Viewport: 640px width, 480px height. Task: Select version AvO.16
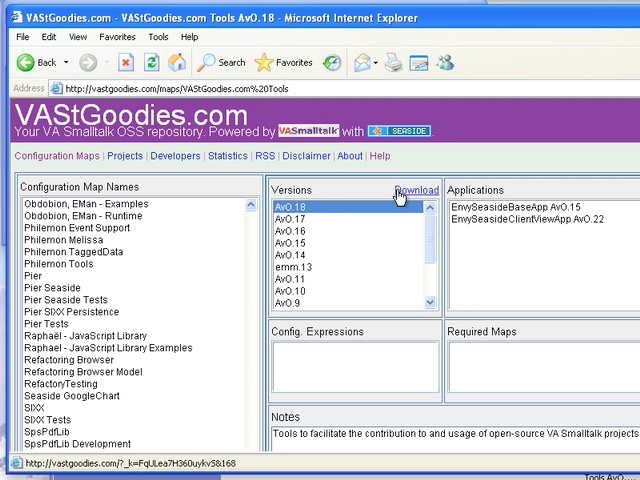[x=348, y=231]
